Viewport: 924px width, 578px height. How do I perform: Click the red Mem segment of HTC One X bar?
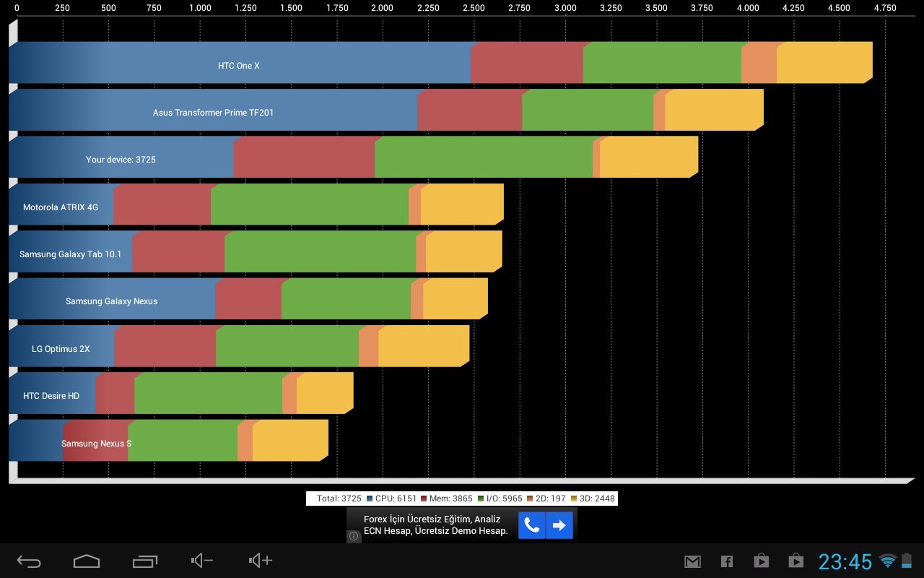[527, 63]
